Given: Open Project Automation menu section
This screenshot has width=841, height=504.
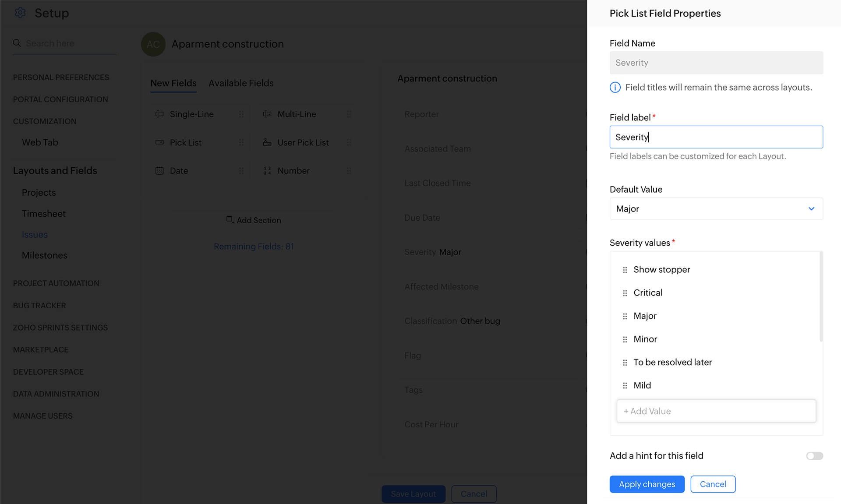Looking at the screenshot, I should coord(56,283).
